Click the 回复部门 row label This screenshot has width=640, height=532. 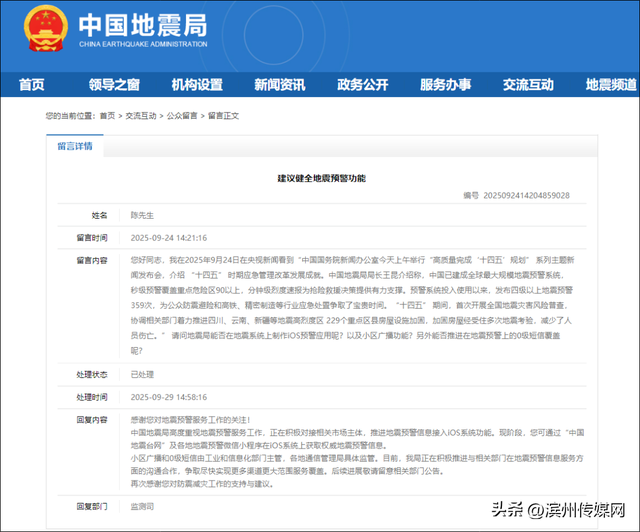pyautogui.click(x=92, y=506)
